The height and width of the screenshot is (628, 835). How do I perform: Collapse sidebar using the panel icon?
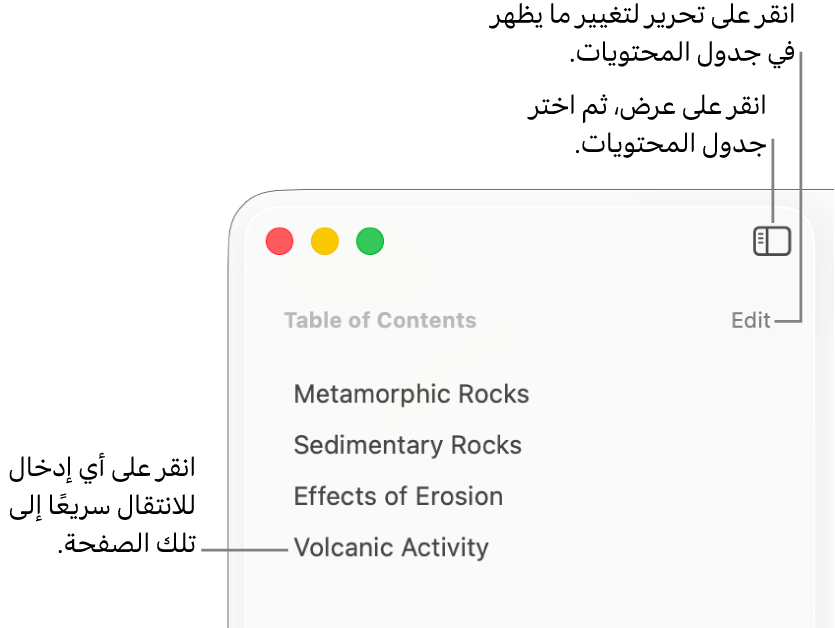(x=771, y=241)
